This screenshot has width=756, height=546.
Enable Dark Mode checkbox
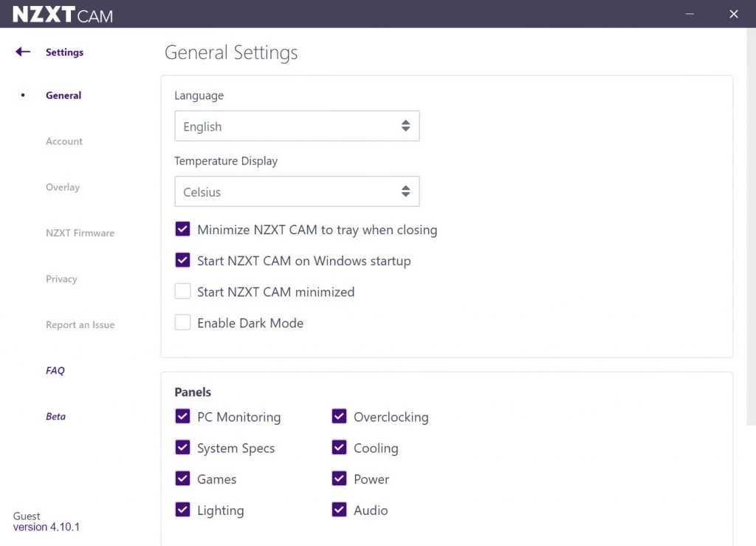click(182, 323)
